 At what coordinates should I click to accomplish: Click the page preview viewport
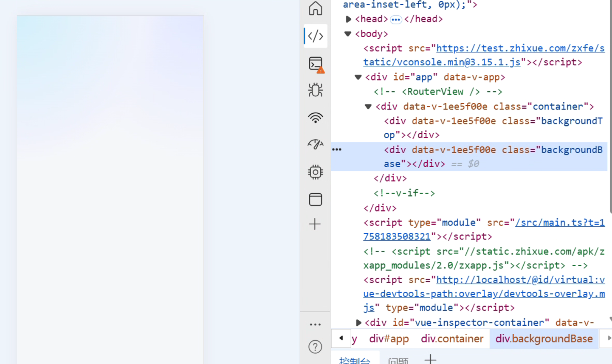pyautogui.click(x=110, y=190)
